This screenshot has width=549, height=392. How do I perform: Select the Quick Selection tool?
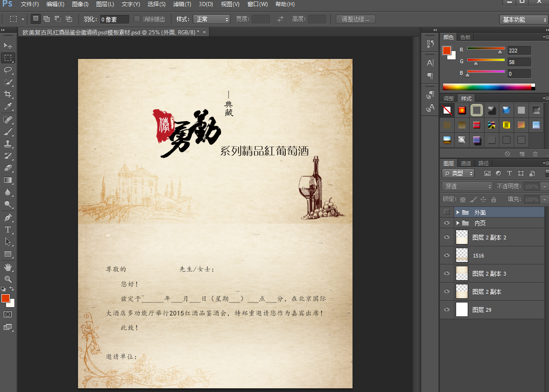click(x=8, y=82)
